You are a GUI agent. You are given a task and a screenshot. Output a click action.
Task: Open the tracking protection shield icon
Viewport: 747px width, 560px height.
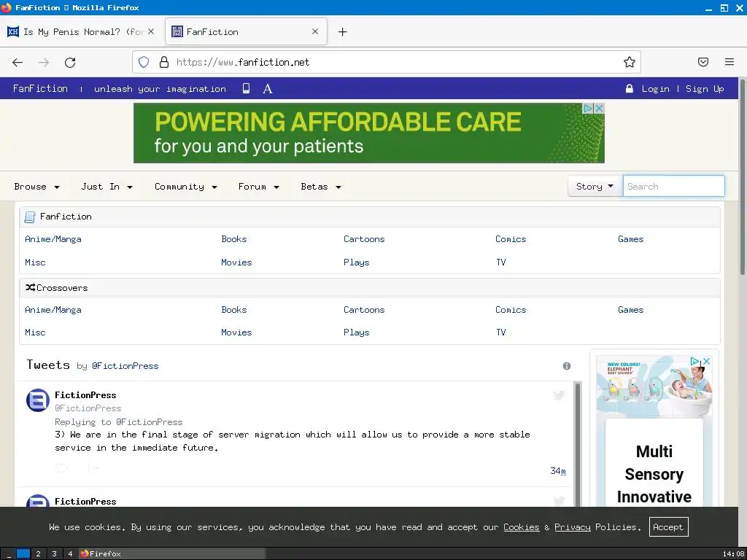coord(144,63)
